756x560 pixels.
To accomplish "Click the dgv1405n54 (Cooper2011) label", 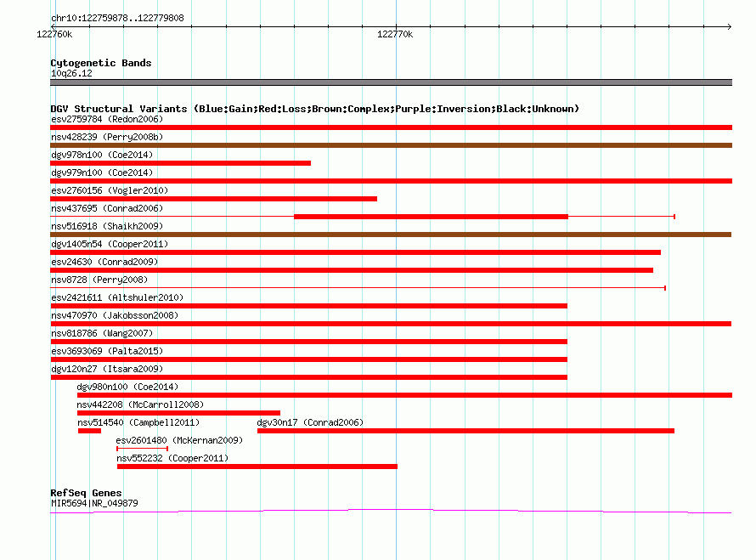I will [110, 244].
